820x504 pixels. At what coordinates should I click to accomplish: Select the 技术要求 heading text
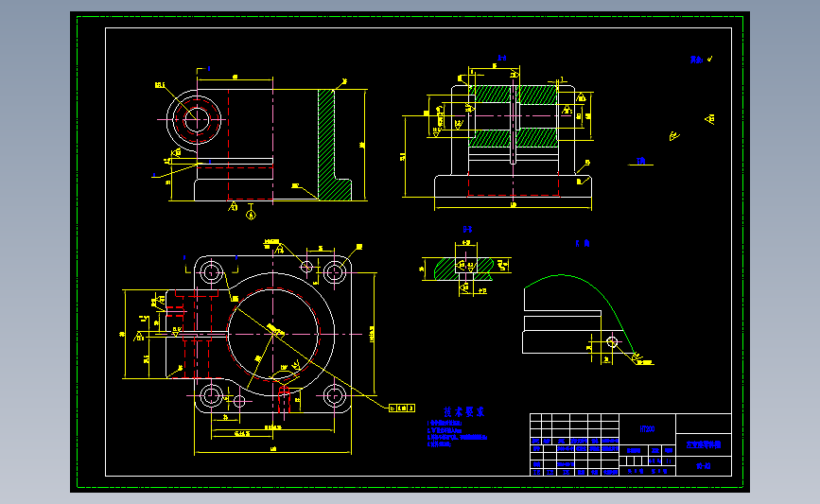(x=463, y=412)
